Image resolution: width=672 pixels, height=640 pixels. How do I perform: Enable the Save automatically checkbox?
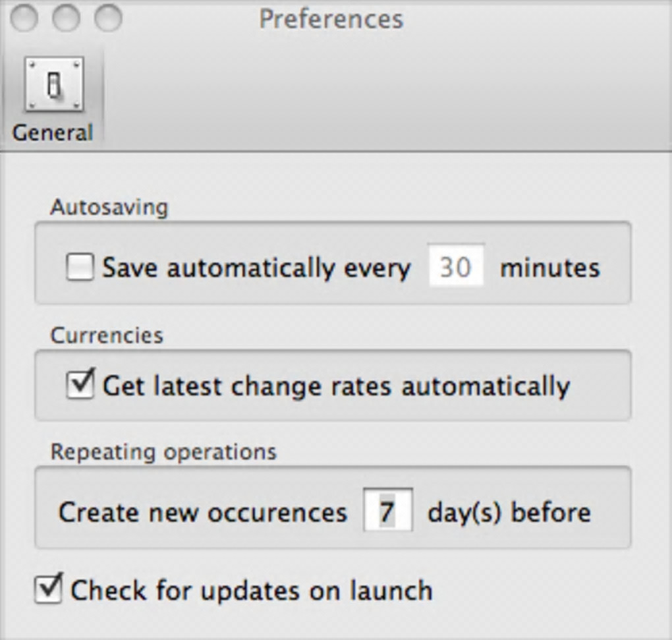point(80,268)
